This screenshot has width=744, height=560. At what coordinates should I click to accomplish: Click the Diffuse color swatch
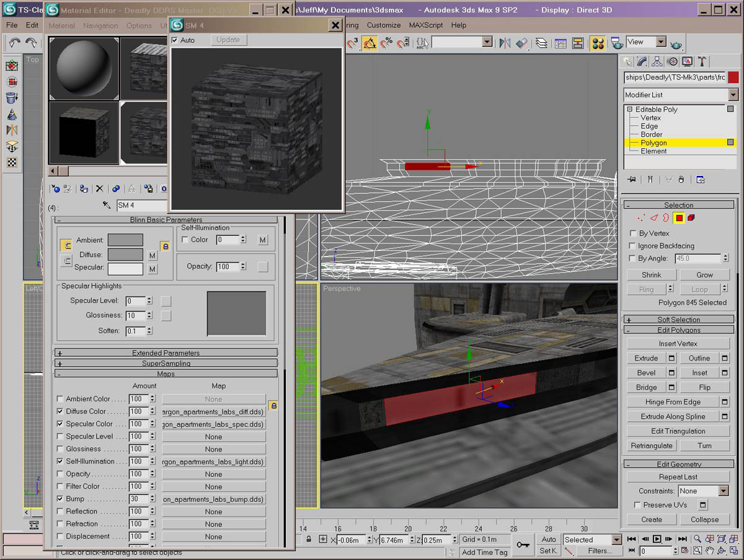pos(125,255)
